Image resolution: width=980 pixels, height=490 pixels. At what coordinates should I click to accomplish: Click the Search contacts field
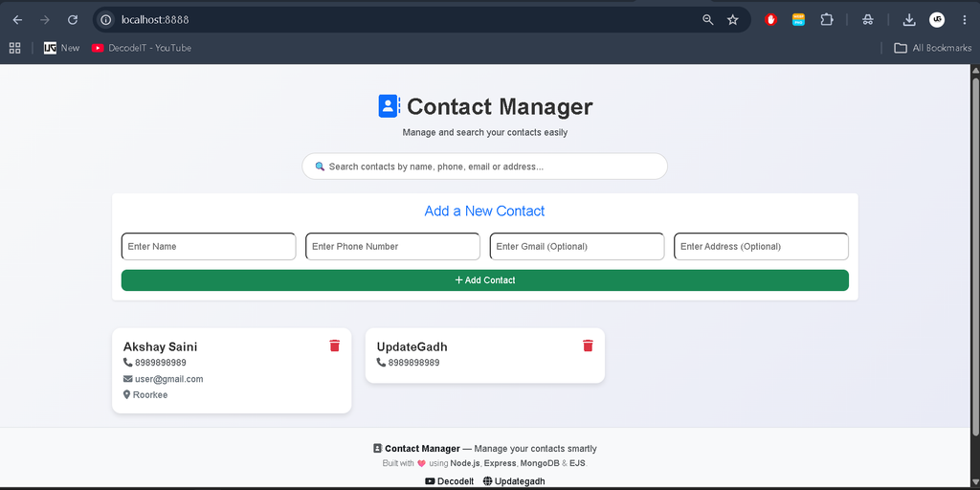click(x=485, y=167)
